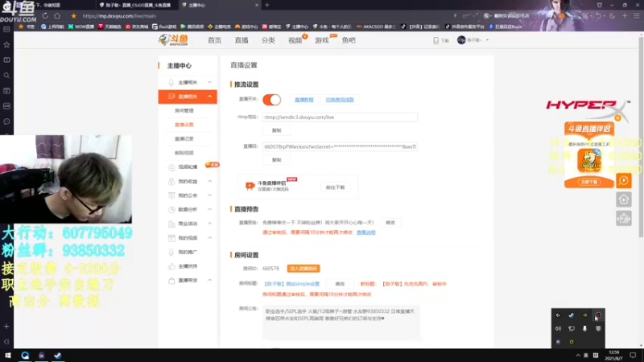Open a new browser tab with the plus icon
This screenshot has height=362, width=644.
[x=267, y=5]
